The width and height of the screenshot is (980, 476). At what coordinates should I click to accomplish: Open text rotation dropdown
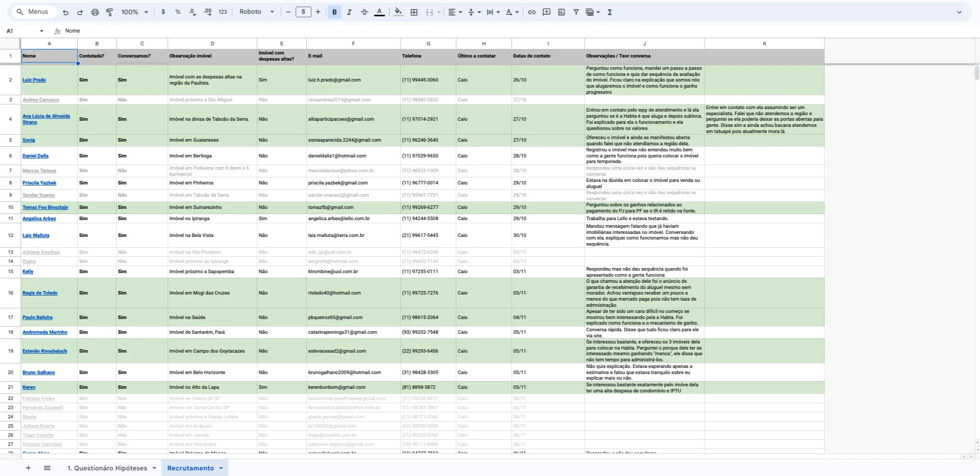coord(512,12)
